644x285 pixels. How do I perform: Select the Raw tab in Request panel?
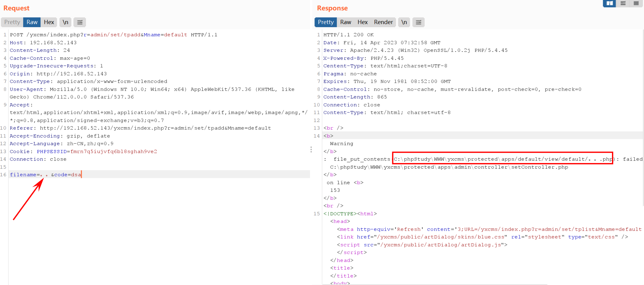tap(32, 22)
